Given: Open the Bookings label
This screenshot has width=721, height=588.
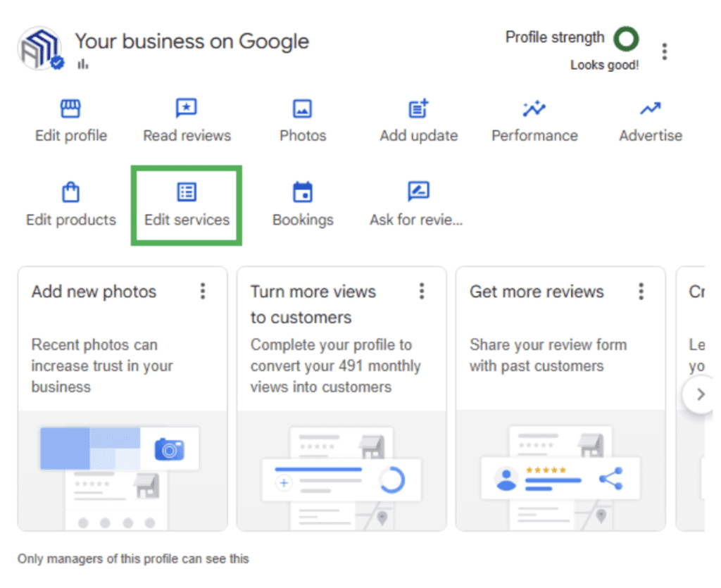Looking at the screenshot, I should click(x=303, y=220).
